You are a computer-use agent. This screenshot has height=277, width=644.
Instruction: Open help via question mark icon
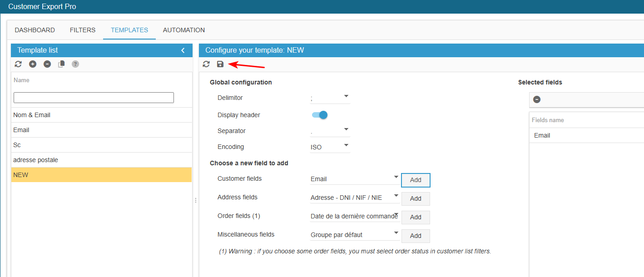click(x=75, y=64)
